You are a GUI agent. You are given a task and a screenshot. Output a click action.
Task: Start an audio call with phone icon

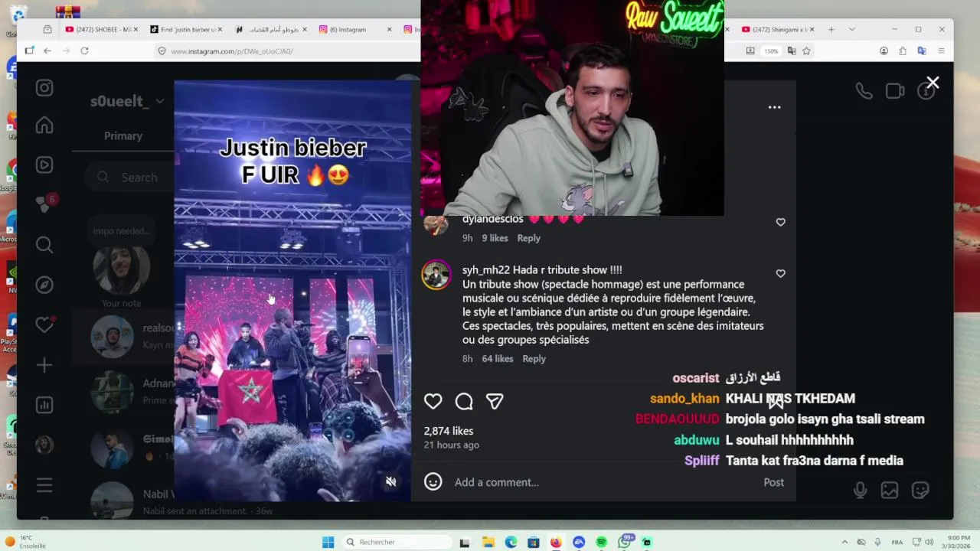(864, 91)
